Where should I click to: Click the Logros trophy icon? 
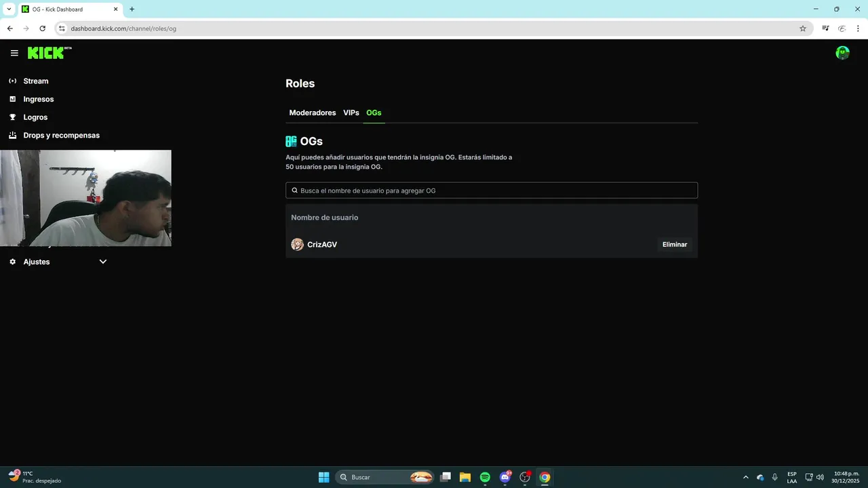(12, 117)
